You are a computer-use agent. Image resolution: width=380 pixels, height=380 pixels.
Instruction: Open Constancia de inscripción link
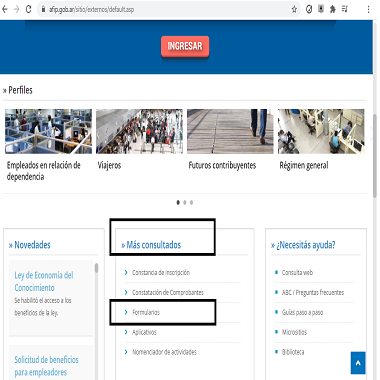pos(161,273)
